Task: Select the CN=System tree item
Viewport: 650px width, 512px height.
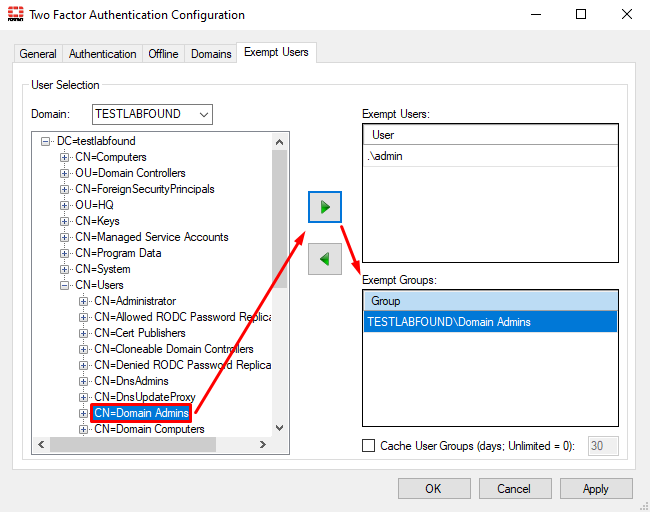Action: (x=103, y=269)
